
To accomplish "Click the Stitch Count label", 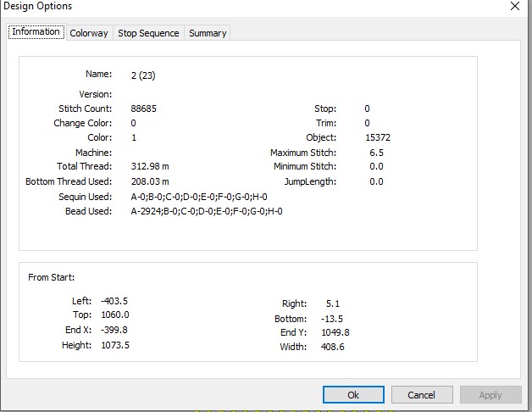I will (x=85, y=109).
